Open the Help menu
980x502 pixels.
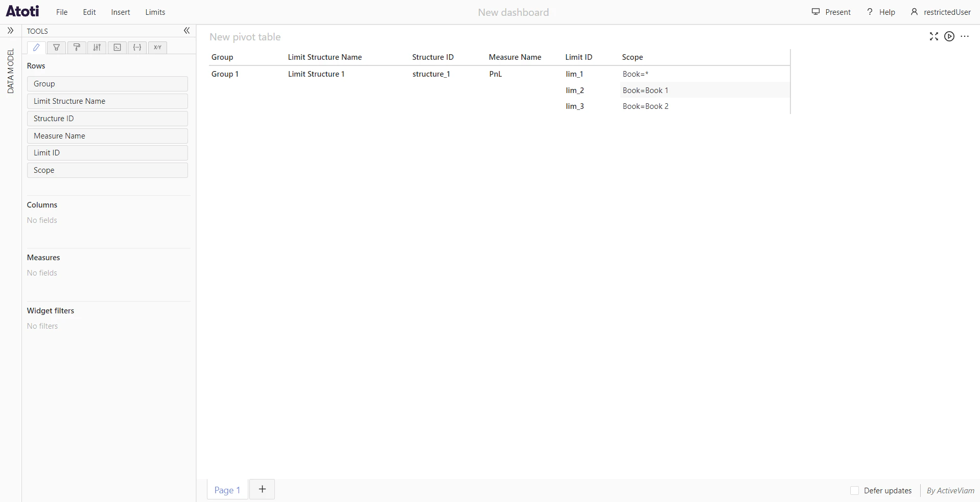click(x=881, y=12)
